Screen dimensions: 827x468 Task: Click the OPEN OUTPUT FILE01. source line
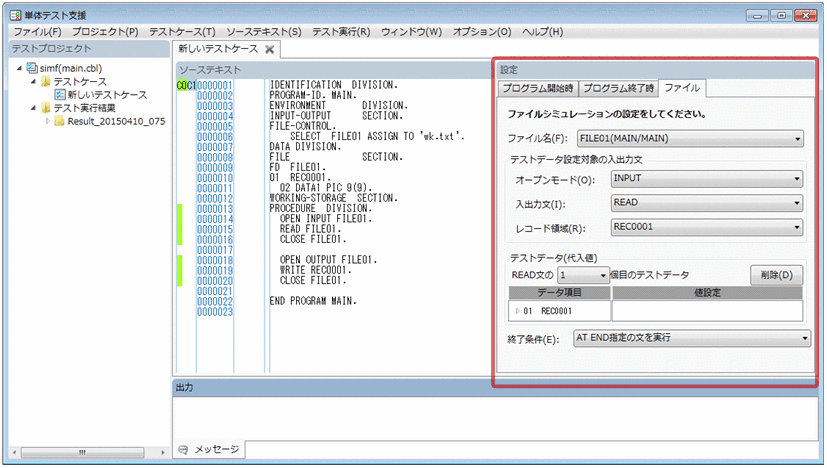pyautogui.click(x=328, y=260)
